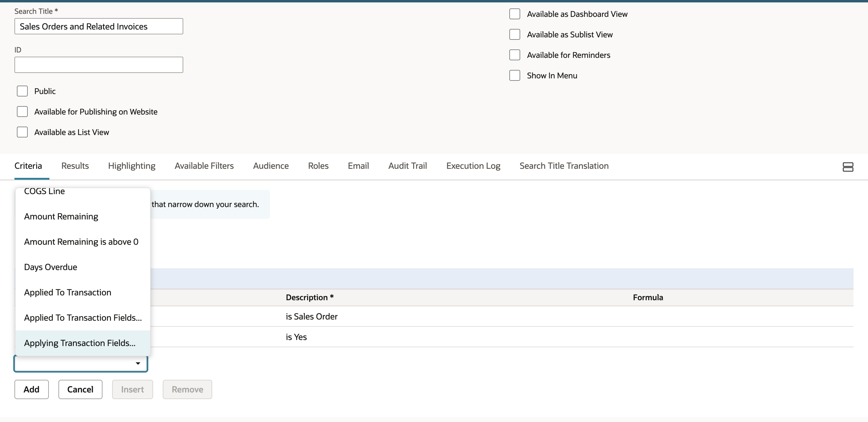Click the Remove button
The height and width of the screenshot is (422, 868).
pos(187,389)
